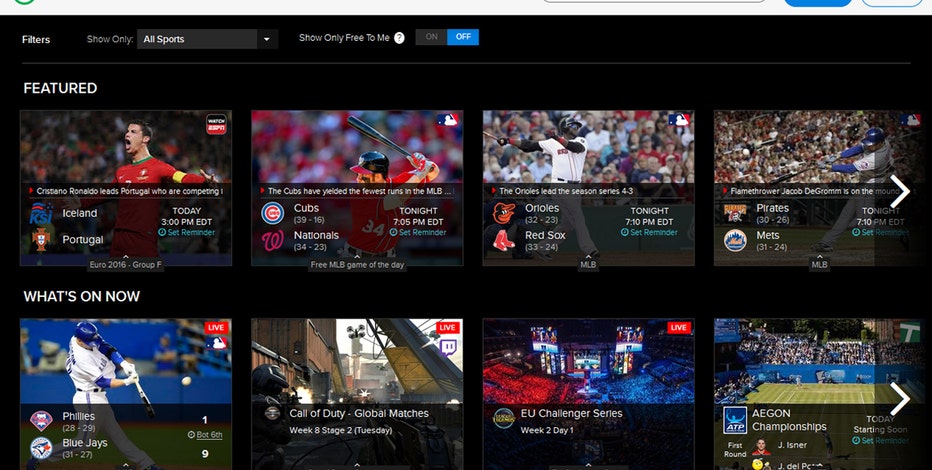Click Bot 6th inning status link
932x470 pixels.
click(205, 435)
